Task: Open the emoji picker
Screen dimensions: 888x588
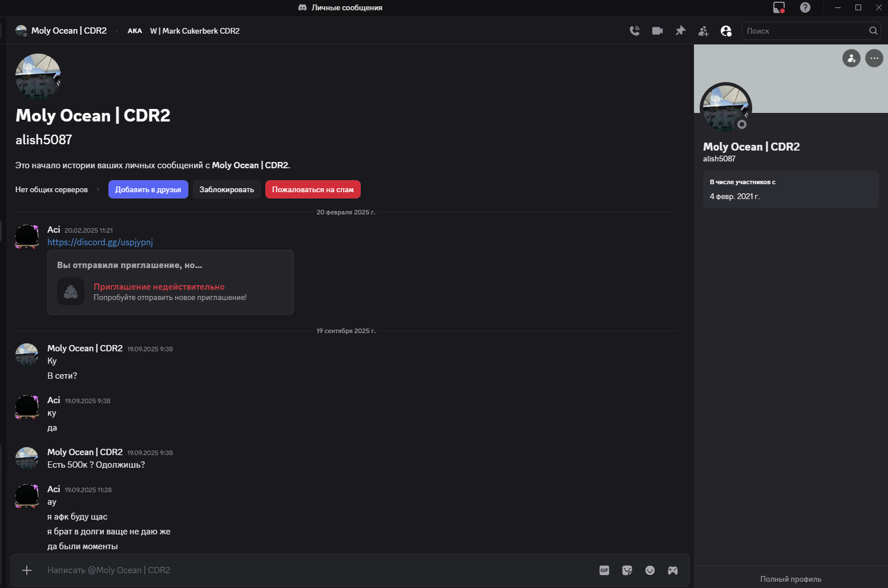Action: click(650, 570)
